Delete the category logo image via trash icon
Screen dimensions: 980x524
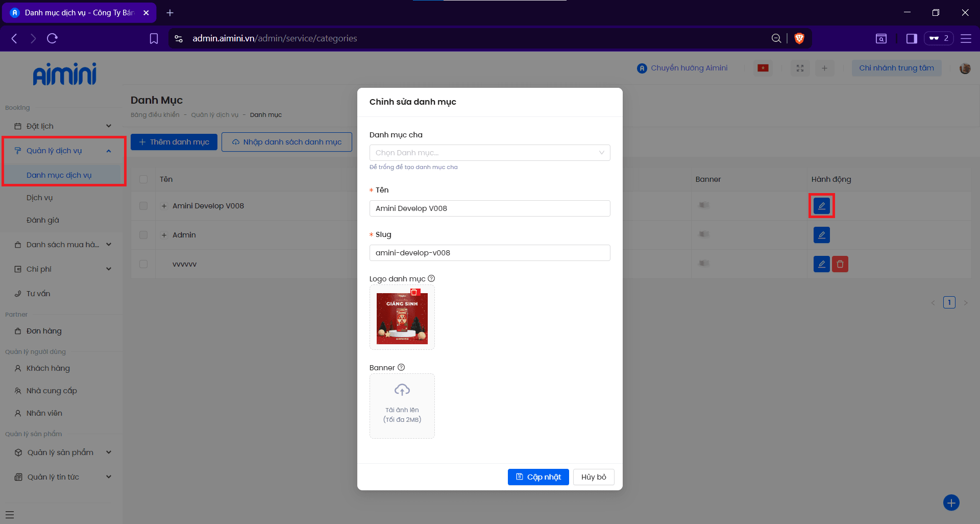click(415, 292)
